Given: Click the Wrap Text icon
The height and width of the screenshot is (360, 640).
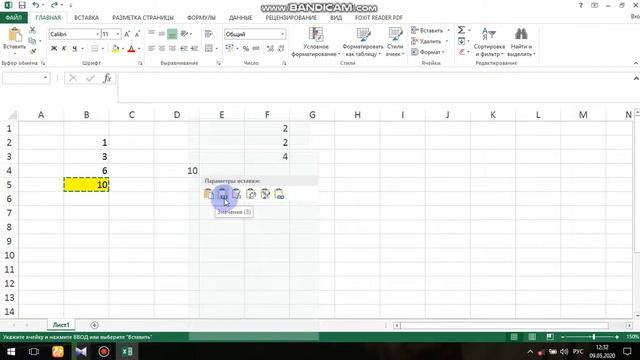Looking at the screenshot, I should point(209,34).
